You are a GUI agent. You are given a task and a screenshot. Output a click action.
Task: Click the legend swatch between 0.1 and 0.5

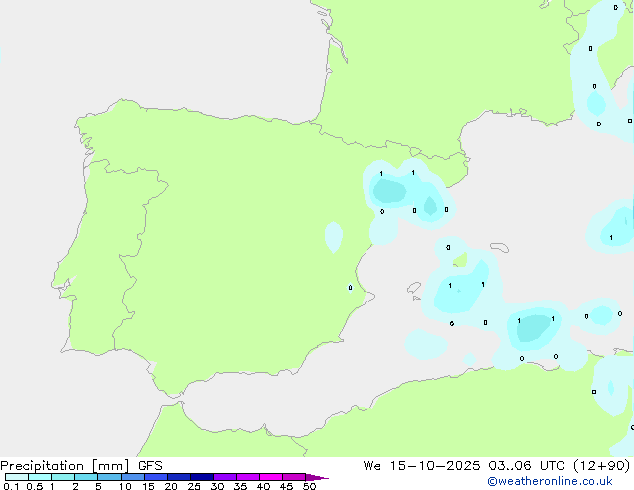(17, 477)
